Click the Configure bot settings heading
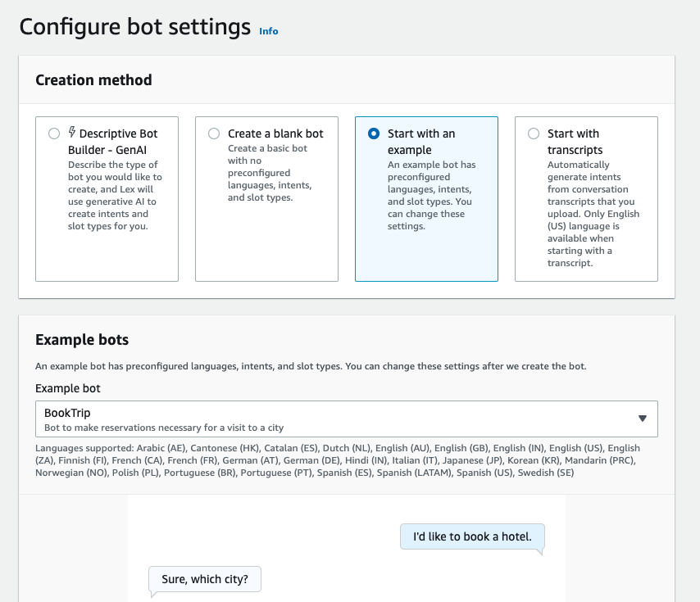The image size is (700, 602). coord(134,26)
